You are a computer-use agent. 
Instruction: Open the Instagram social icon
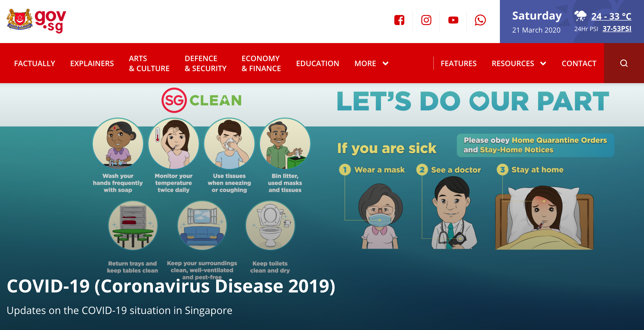point(426,20)
